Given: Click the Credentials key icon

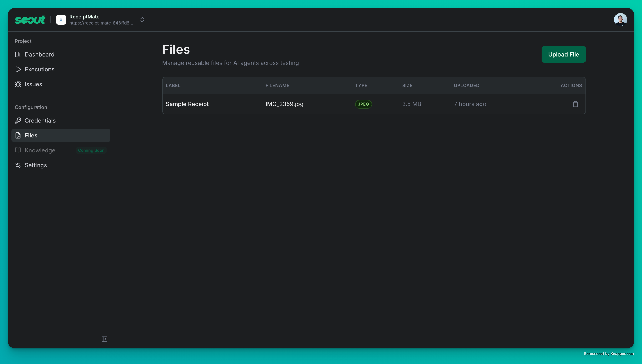Looking at the screenshot, I should [x=18, y=120].
